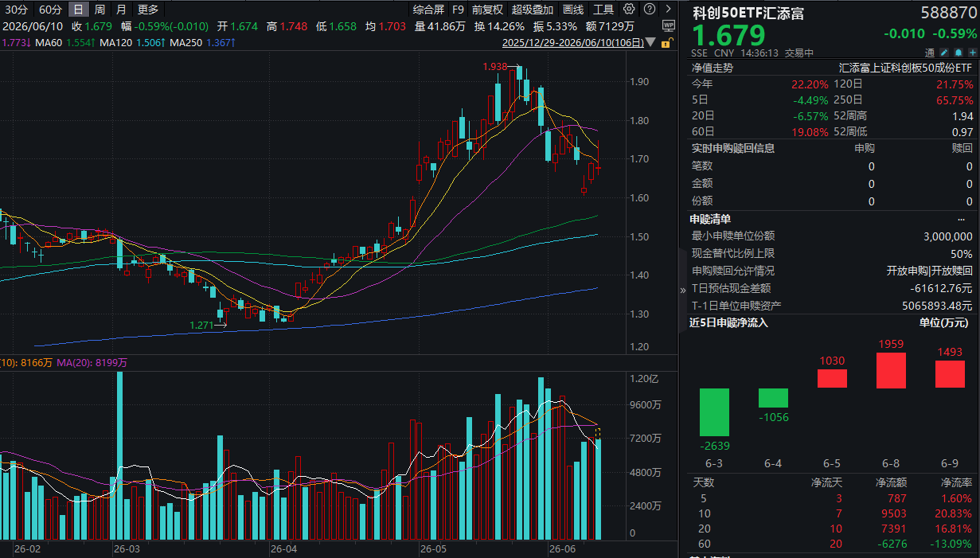Image resolution: width=980 pixels, height=558 pixels.
Task: Collapse side panel with double-arrow handle
Action: click(682, 291)
